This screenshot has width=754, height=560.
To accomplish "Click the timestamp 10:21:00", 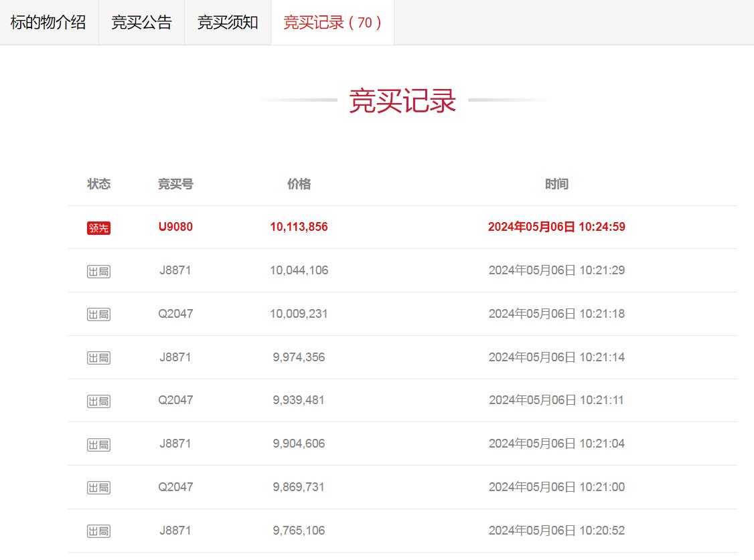I will (557, 487).
